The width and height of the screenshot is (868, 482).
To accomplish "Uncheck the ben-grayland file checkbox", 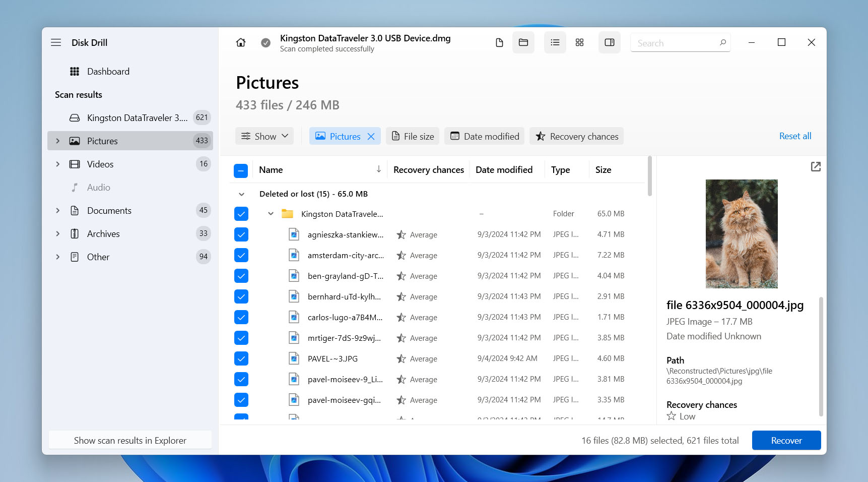I will pos(241,276).
